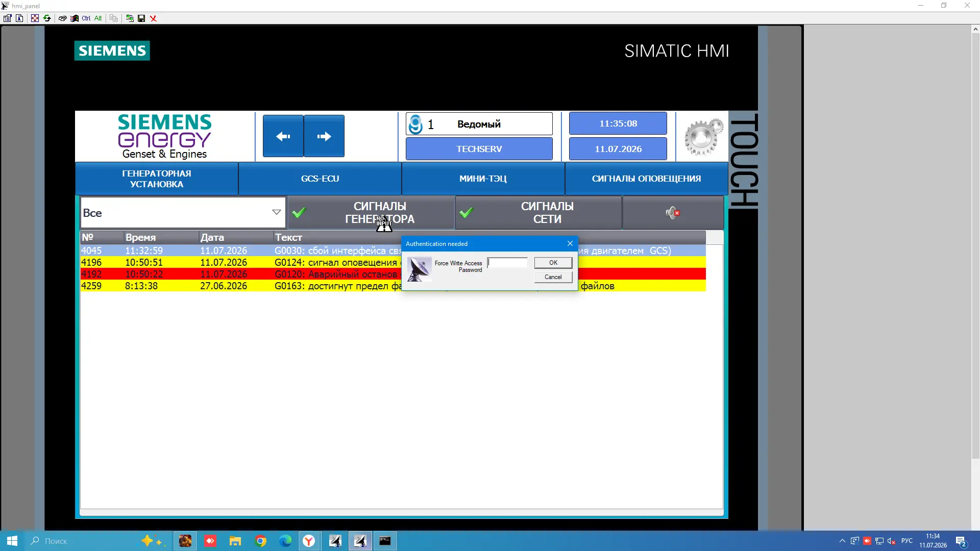Open AnyDesk red icon on taskbar

click(210, 541)
